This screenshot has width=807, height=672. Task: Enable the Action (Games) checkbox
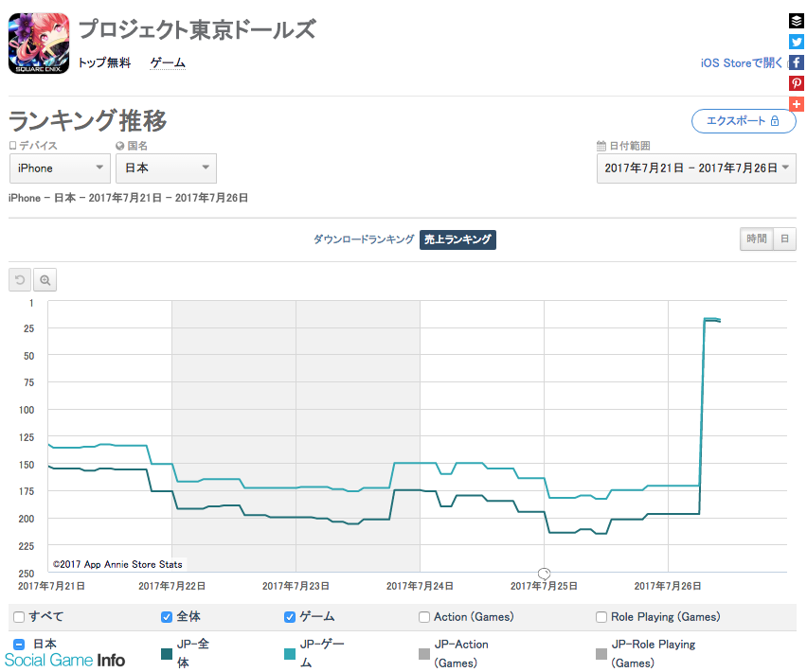(x=424, y=616)
